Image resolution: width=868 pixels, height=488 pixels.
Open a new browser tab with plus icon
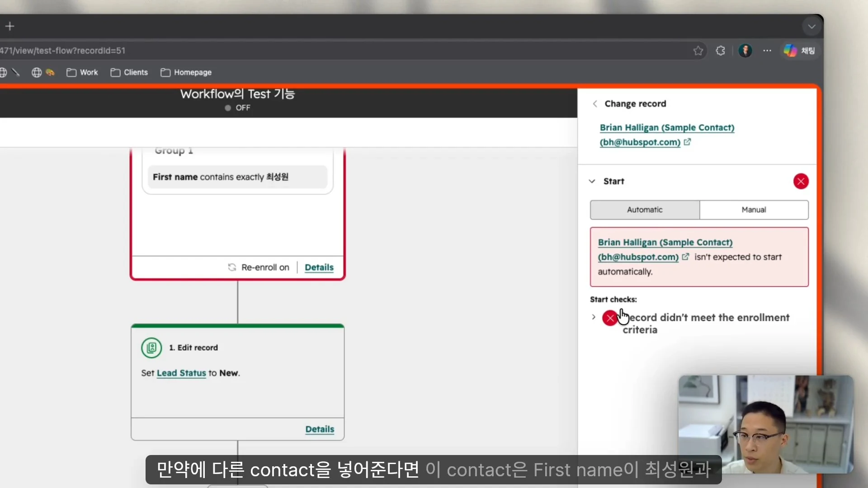[x=9, y=26]
